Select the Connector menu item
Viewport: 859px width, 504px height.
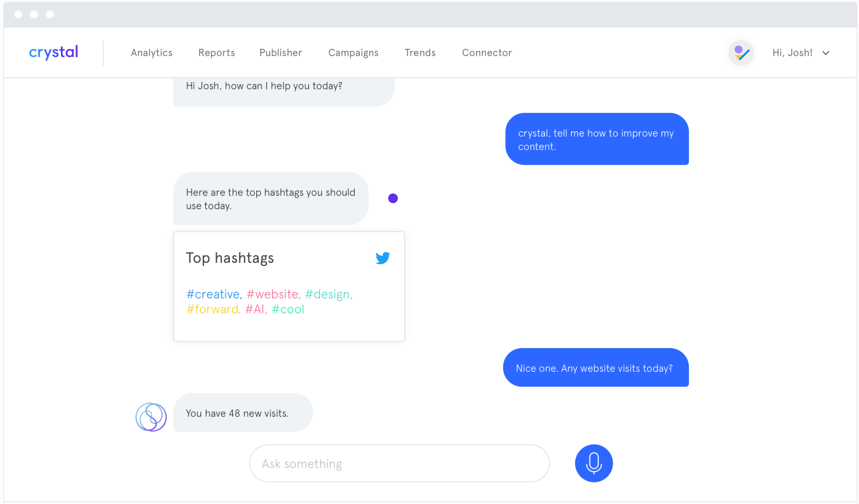point(486,52)
